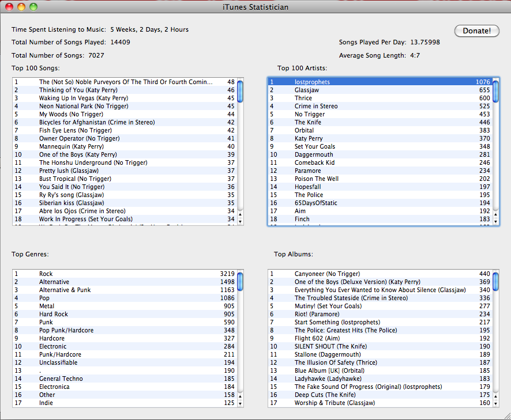Viewport: 511px width, 420px height.
Task: Click the Top Albums scroll down arrow
Action: [495, 404]
